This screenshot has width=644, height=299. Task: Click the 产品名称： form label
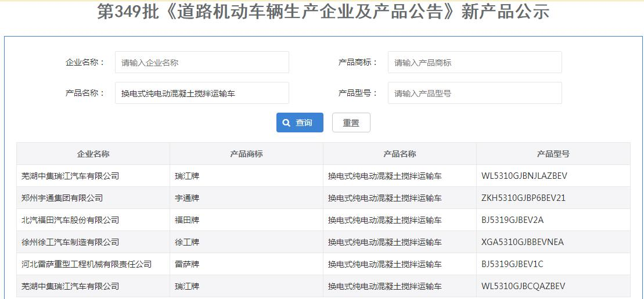point(85,93)
